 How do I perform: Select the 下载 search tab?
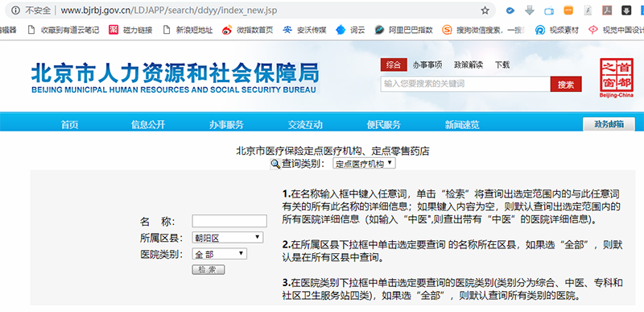502,64
